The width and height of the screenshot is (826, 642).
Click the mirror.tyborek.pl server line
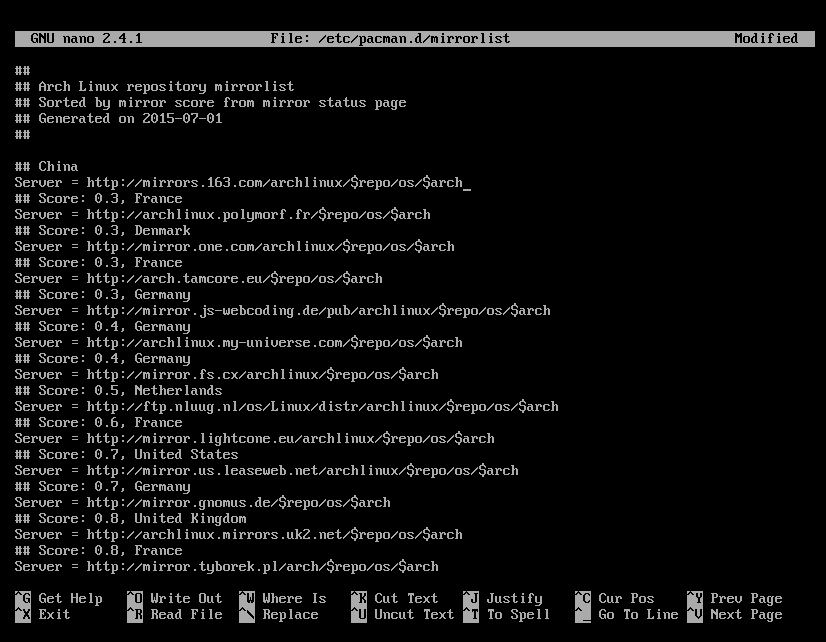click(x=227, y=567)
